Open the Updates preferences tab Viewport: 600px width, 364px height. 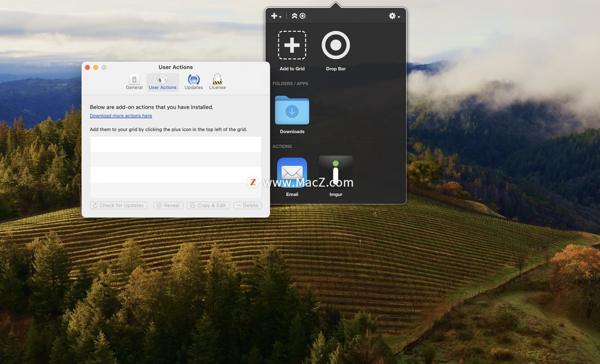coord(193,82)
